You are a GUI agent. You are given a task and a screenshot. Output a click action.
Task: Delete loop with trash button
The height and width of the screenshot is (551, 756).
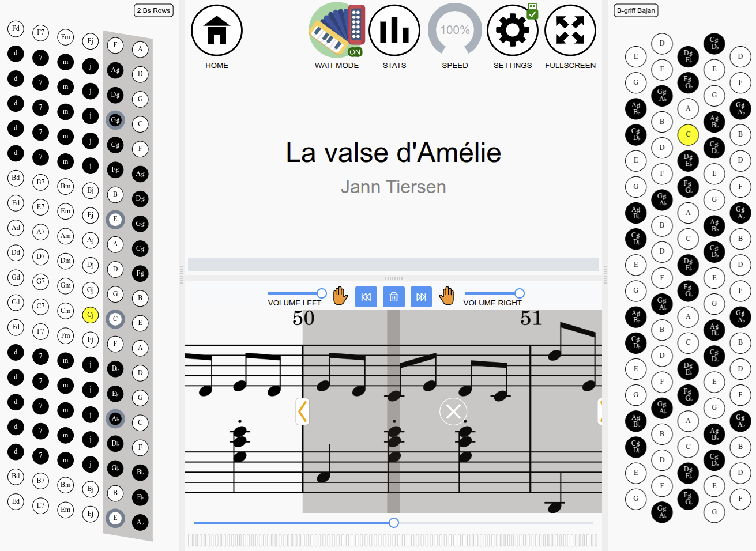(x=394, y=297)
